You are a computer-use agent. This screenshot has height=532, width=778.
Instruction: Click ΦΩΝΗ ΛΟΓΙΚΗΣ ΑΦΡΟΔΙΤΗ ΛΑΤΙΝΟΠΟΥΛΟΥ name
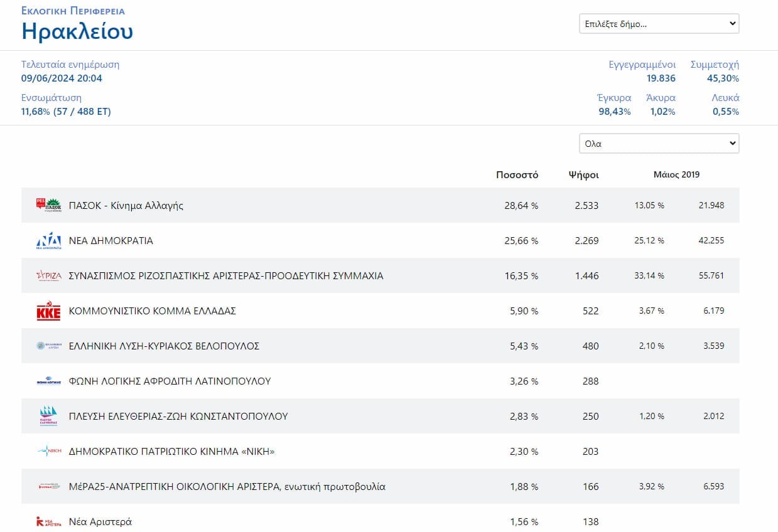point(170,381)
